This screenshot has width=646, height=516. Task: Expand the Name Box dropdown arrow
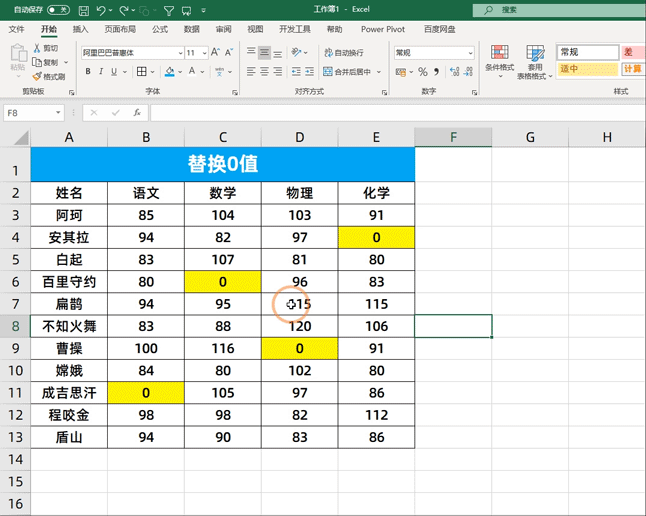pos(58,113)
